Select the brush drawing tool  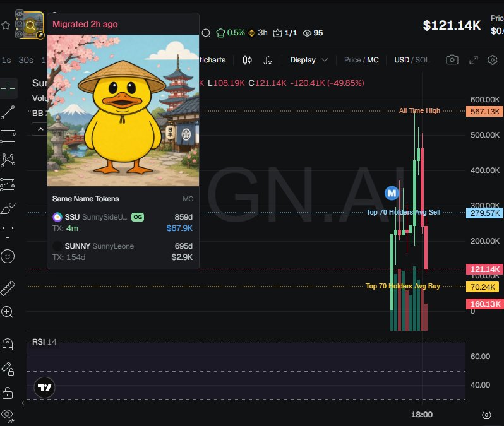(x=8, y=208)
